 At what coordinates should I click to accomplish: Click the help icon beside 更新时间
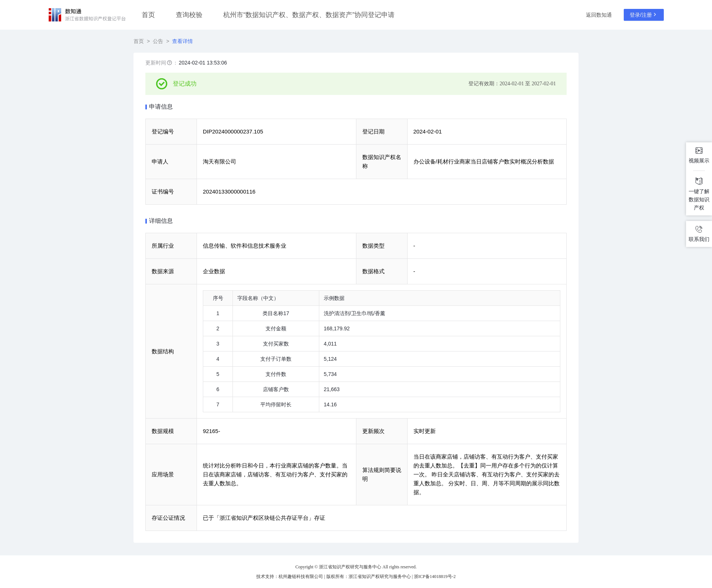[x=169, y=63]
